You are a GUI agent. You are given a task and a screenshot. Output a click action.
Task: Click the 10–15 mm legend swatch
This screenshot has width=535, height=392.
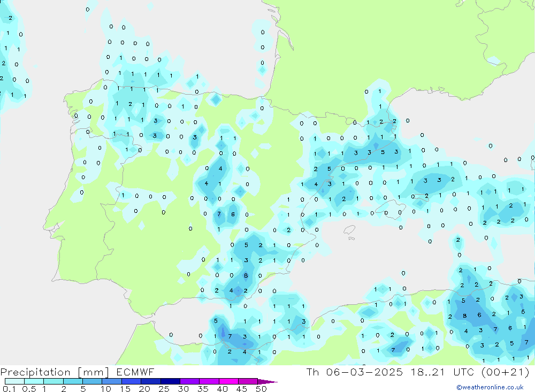tap(112, 381)
